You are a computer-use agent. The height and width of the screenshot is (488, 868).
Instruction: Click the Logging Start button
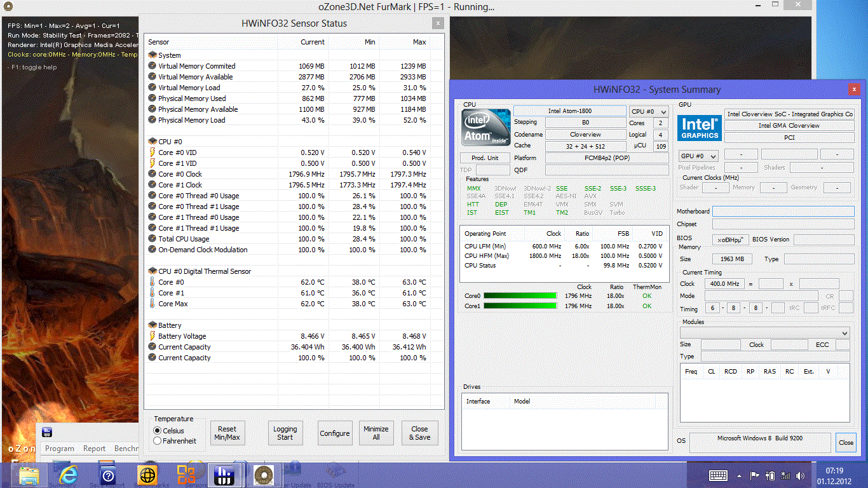(285, 433)
